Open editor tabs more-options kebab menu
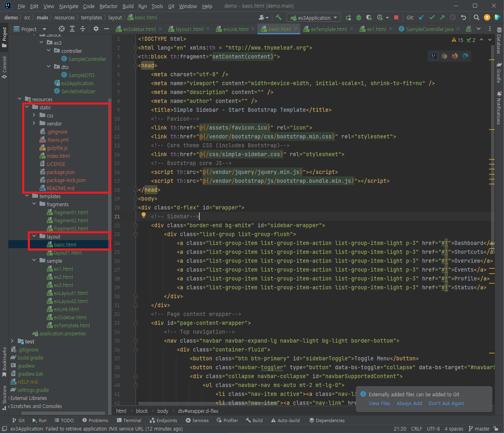This screenshot has width=504, height=433. coord(489,29)
